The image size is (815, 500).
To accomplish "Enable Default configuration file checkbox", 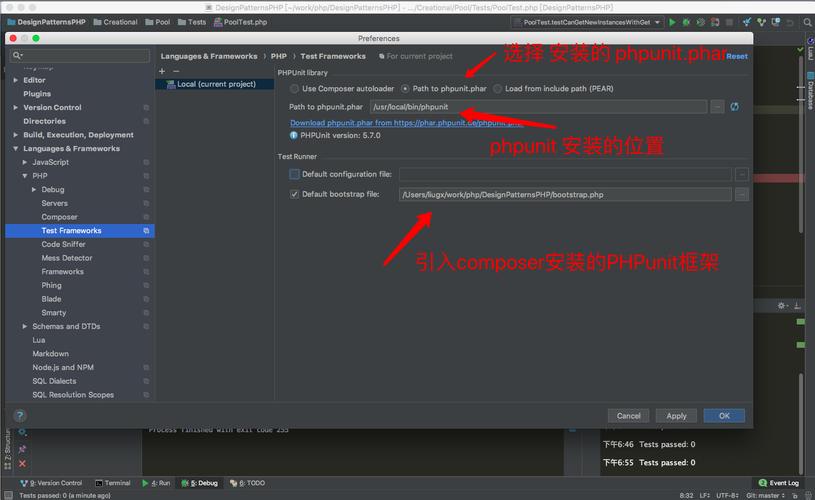I will (294, 174).
